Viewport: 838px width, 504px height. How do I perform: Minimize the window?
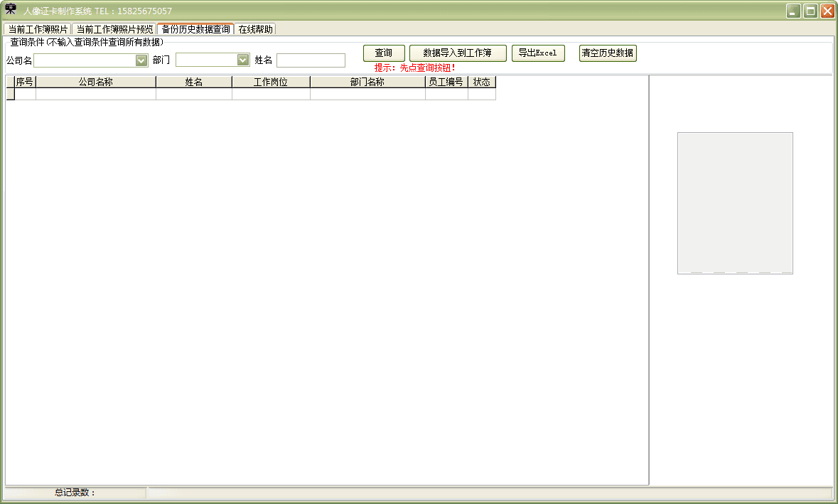794,11
